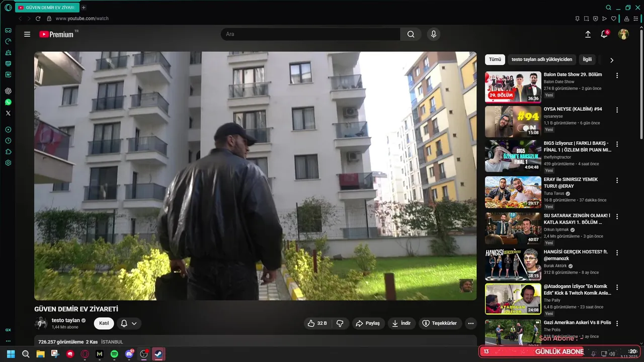
Task: Click the upload/create arrow icon
Action: pos(588,34)
